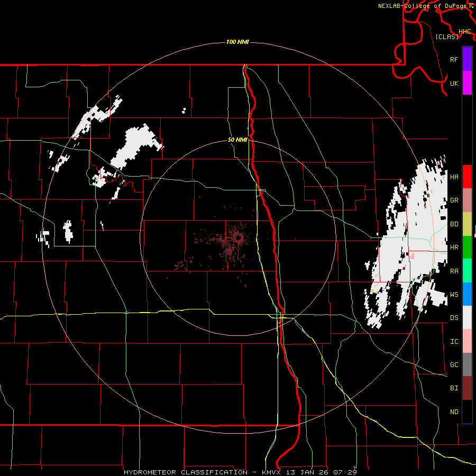
Task: Click the DS white legend swatch
Action: click(467, 317)
